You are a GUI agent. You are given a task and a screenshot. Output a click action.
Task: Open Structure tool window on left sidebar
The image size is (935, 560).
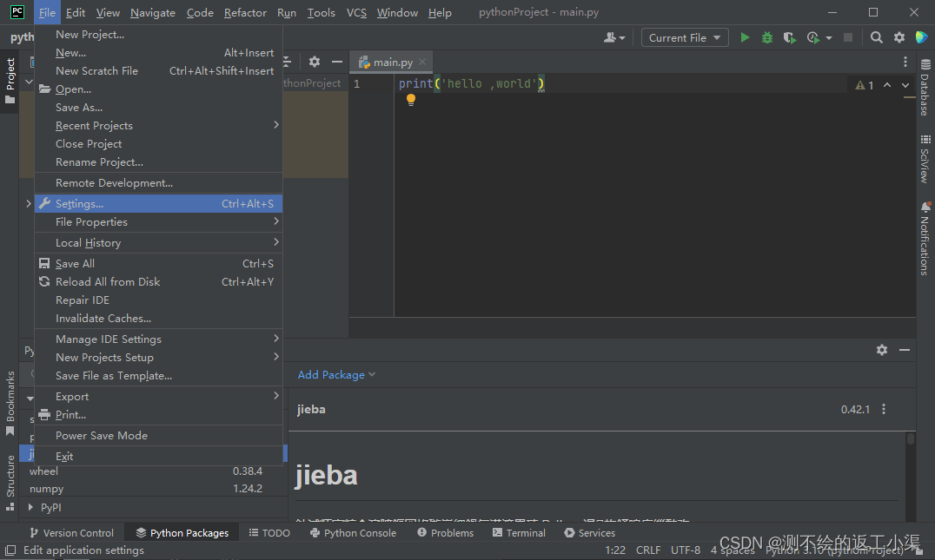(x=10, y=483)
